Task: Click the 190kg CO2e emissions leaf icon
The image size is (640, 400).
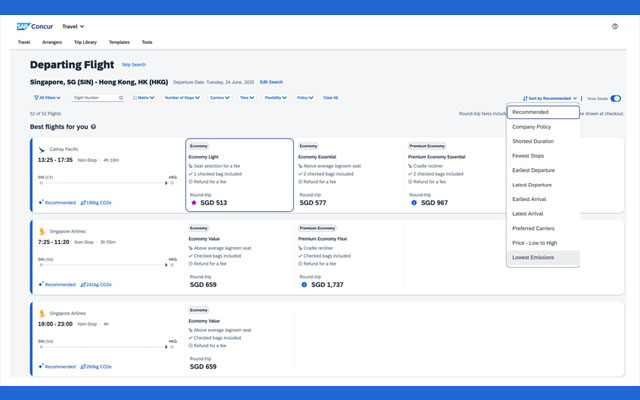Action: (x=84, y=202)
